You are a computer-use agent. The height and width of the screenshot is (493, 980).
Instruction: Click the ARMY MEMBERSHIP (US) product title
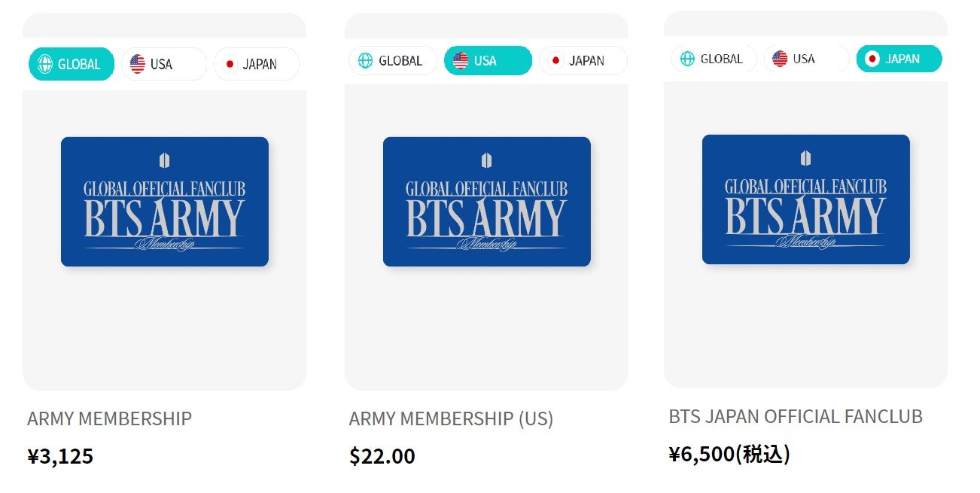pyautogui.click(x=452, y=418)
